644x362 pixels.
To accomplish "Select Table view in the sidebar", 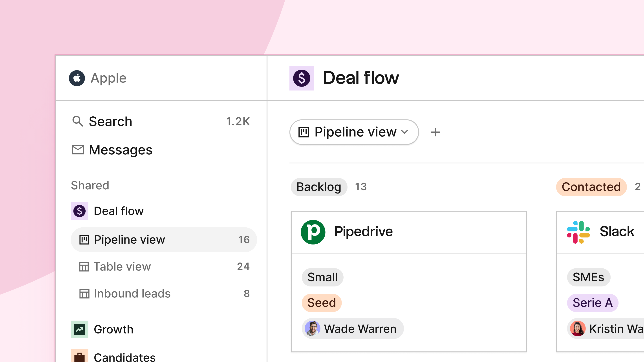I will click(x=122, y=266).
